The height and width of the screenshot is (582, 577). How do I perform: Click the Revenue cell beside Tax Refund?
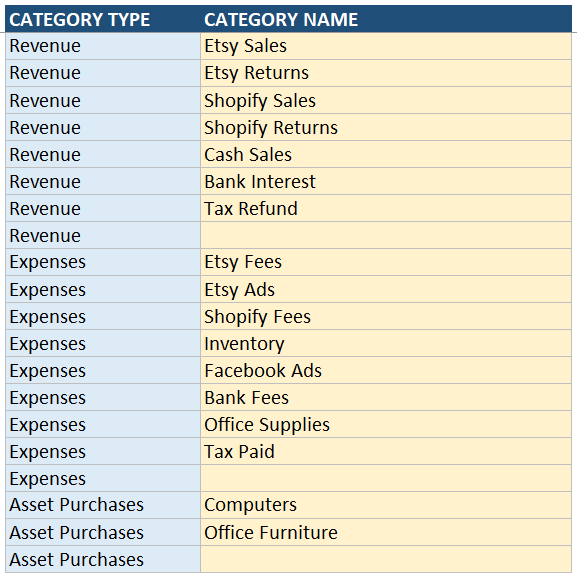coord(103,208)
